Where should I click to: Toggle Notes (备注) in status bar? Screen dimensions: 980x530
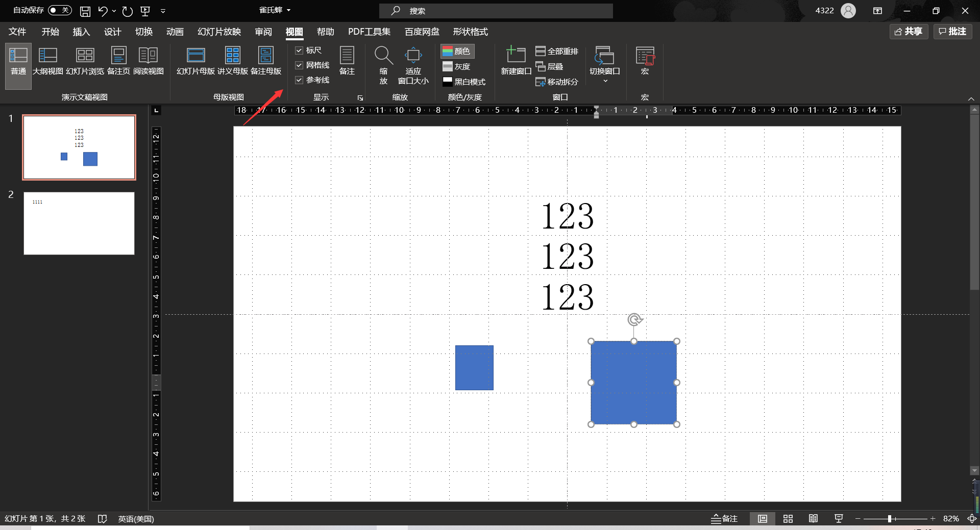click(x=725, y=519)
